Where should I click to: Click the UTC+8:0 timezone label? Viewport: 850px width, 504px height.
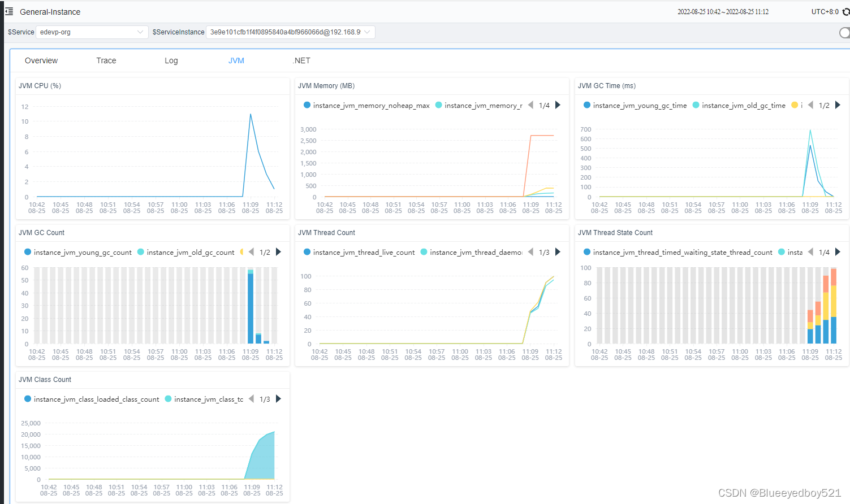pyautogui.click(x=825, y=12)
